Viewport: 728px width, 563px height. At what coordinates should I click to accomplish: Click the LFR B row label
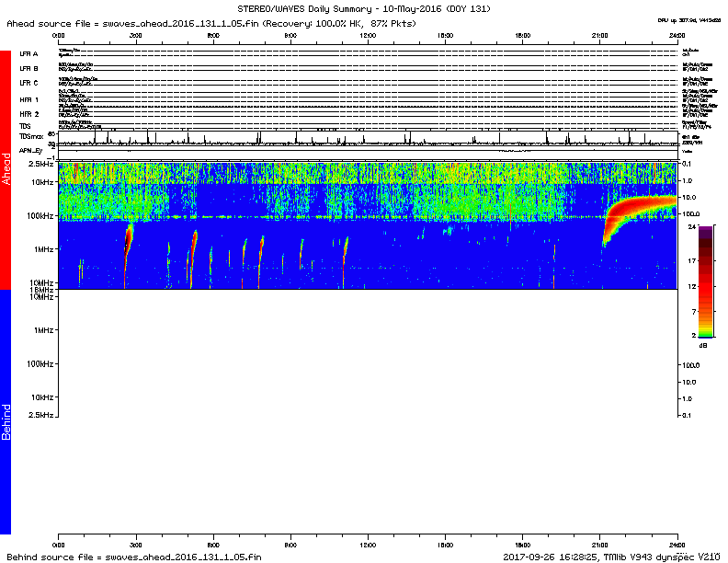(x=28, y=68)
